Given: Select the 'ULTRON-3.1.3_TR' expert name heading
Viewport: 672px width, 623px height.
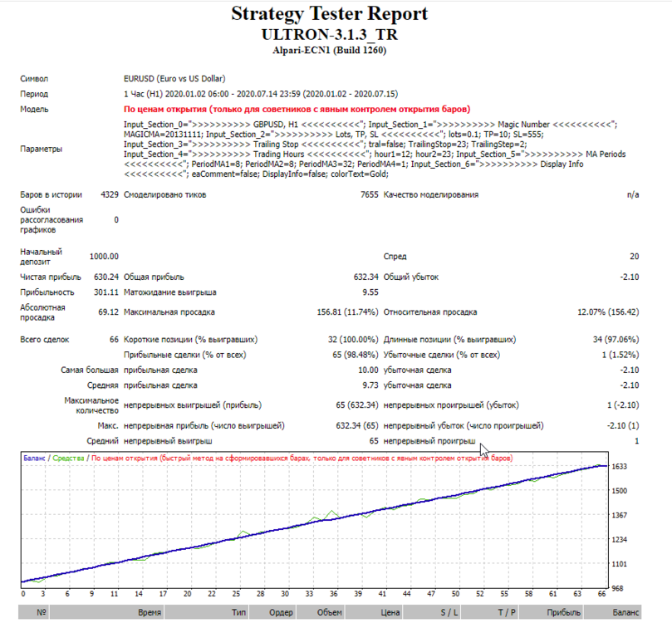Looking at the screenshot, I should (x=329, y=35).
